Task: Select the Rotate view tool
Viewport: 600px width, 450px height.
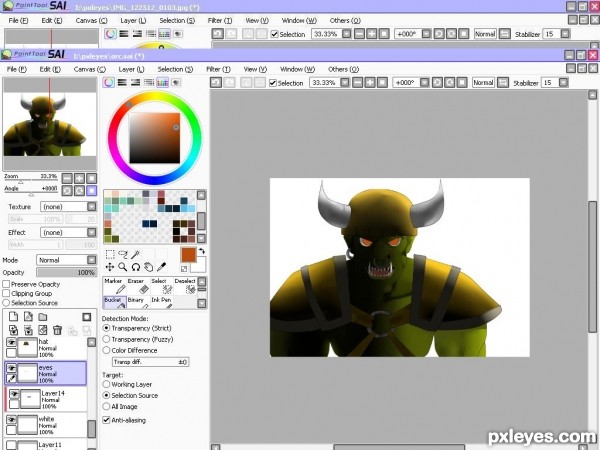Action: pyautogui.click(x=135, y=267)
